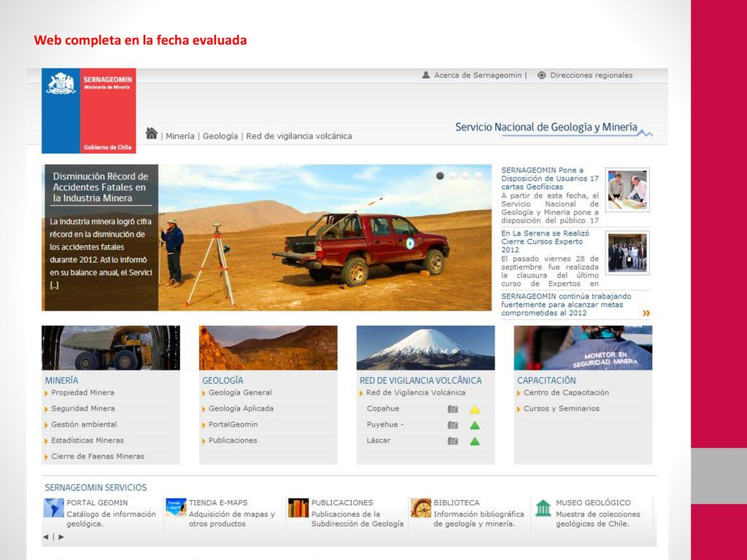Click the SERNAGEOMIN Gobierno de Chile logo
The image size is (747, 560).
[88, 111]
